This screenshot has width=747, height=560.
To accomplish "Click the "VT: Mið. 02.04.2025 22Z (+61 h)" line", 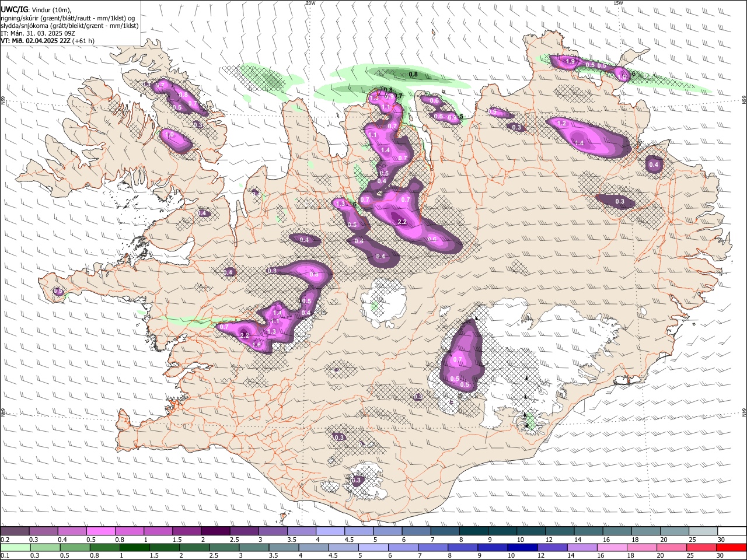I will pyautogui.click(x=47, y=41).
